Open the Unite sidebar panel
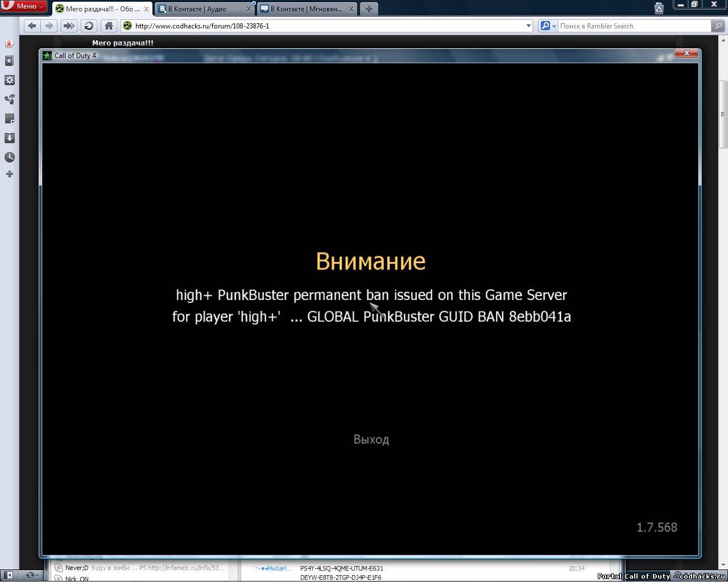The image size is (728, 582). pos(10,99)
